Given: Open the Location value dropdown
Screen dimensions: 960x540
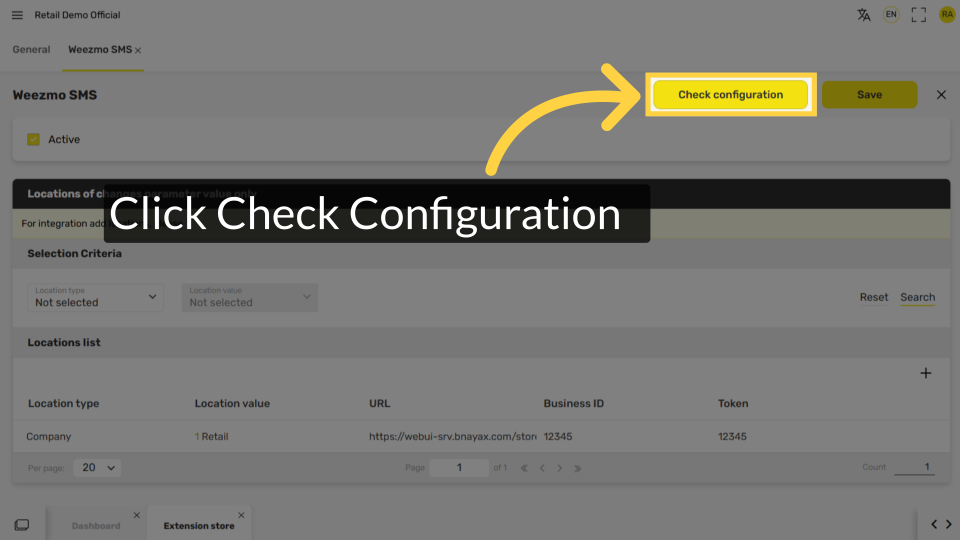Looking at the screenshot, I should click(249, 297).
